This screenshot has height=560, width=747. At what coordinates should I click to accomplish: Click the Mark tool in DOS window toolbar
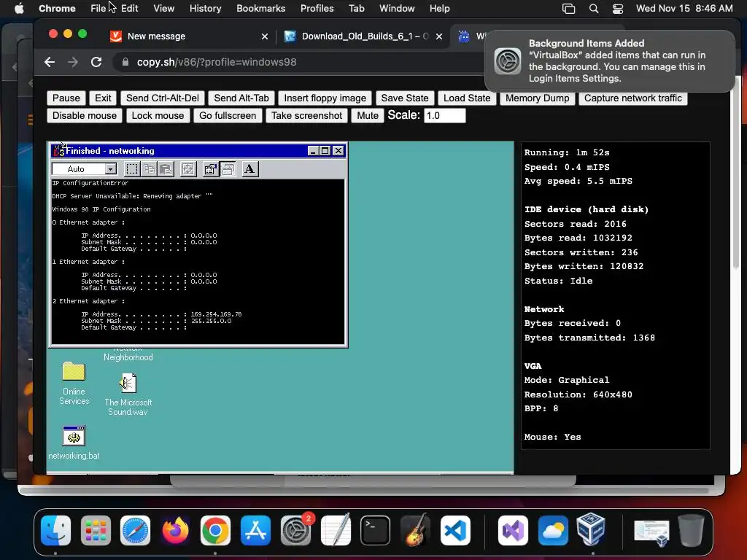tap(132, 169)
